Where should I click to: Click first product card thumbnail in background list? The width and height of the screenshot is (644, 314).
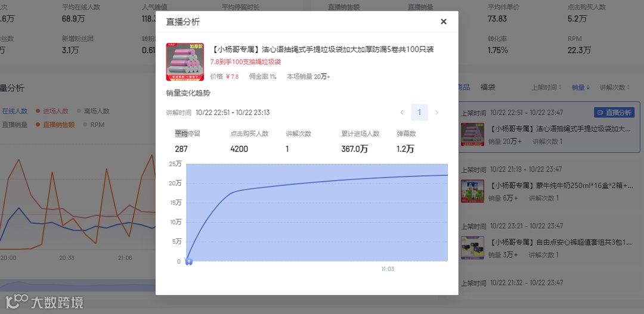tap(472, 134)
